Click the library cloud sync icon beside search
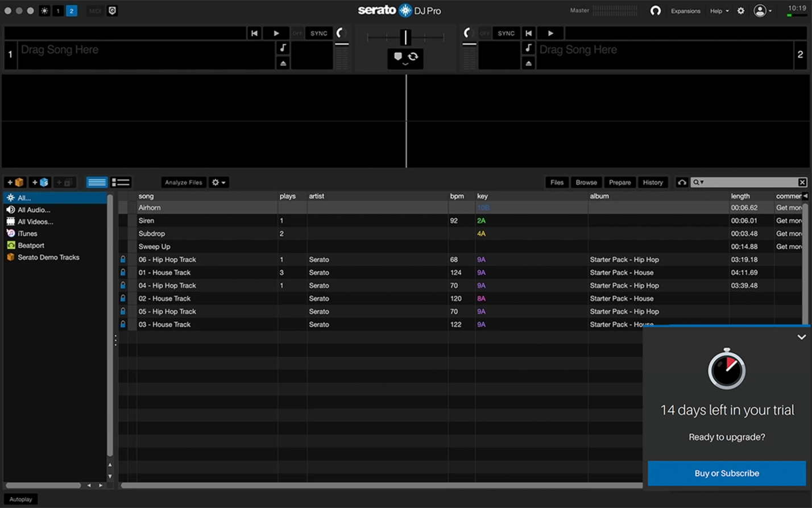812x508 pixels. point(682,182)
